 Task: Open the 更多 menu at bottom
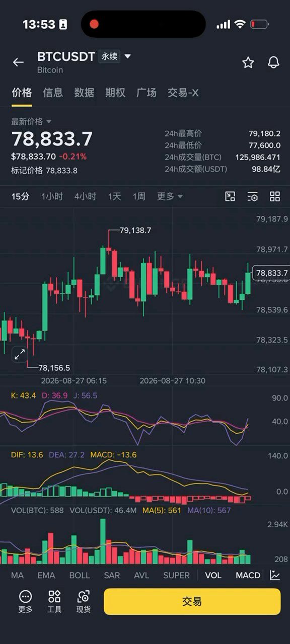[25, 602]
